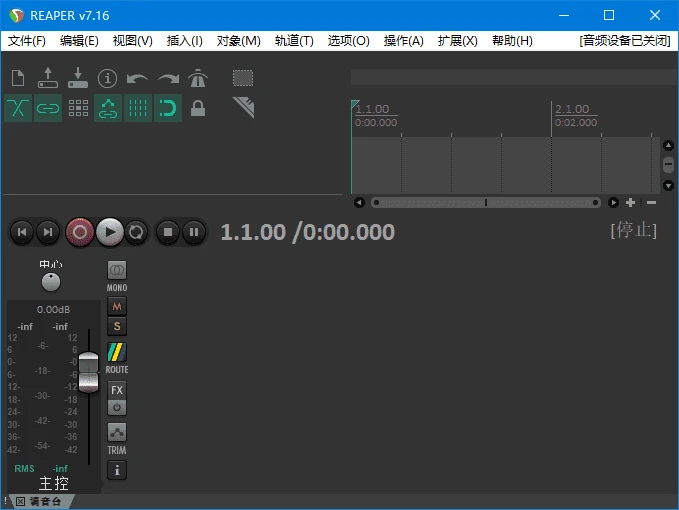Redo action arrow icon in toolbar
The width and height of the screenshot is (679, 510).
168,78
